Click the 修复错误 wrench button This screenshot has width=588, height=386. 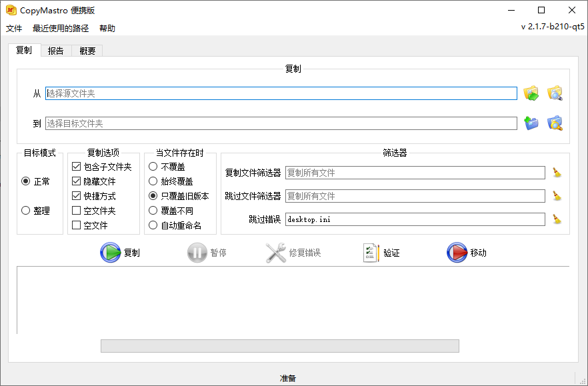(x=293, y=253)
